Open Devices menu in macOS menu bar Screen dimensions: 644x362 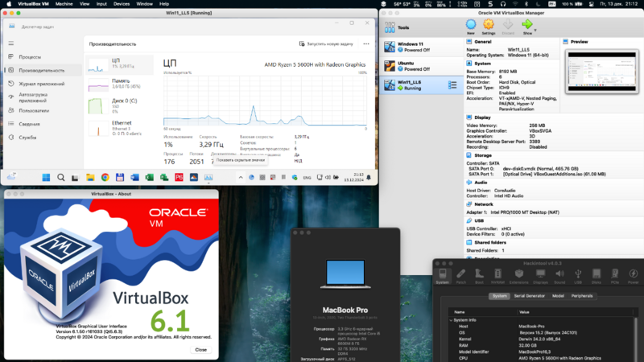pos(122,4)
